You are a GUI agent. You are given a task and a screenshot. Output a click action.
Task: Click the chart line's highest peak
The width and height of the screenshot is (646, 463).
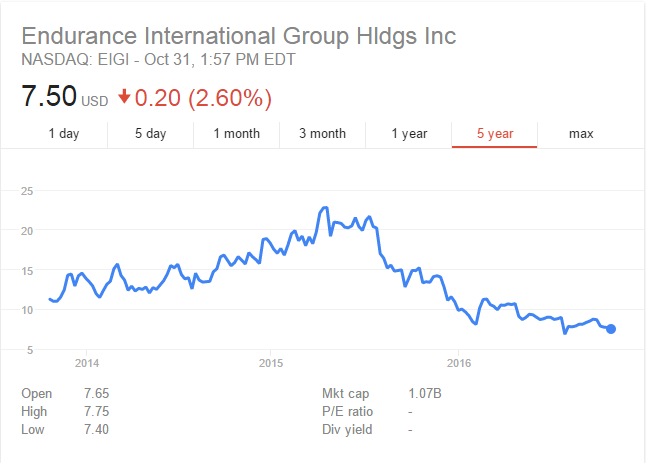coord(325,207)
